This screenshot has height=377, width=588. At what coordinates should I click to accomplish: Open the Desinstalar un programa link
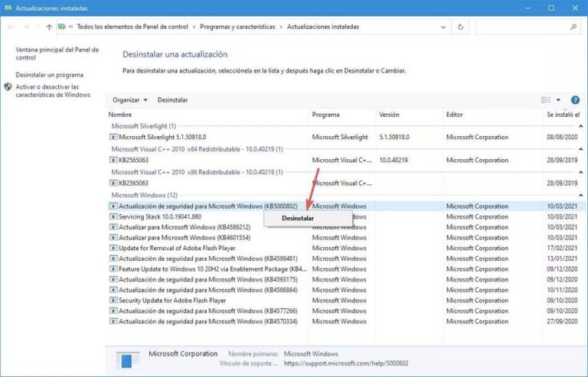[50, 75]
